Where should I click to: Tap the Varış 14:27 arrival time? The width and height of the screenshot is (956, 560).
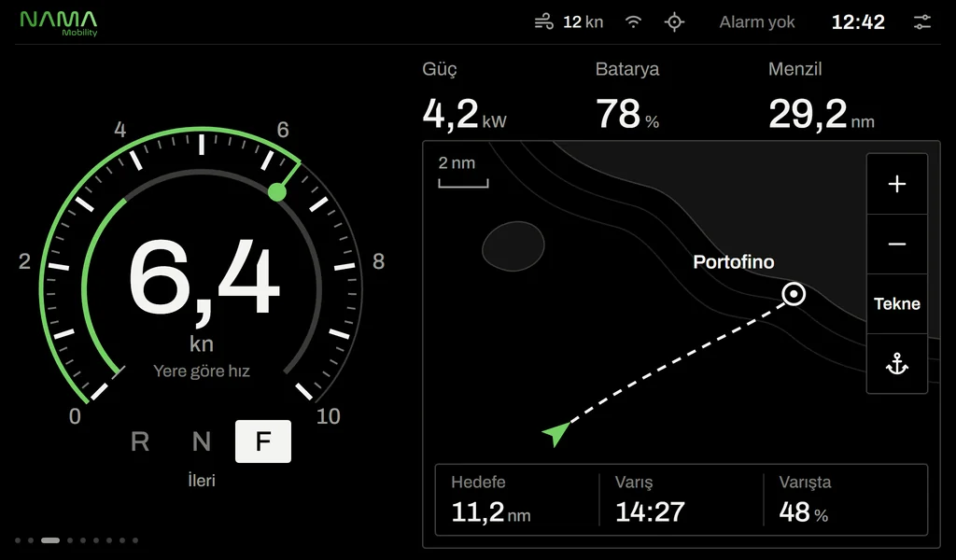pos(650,511)
